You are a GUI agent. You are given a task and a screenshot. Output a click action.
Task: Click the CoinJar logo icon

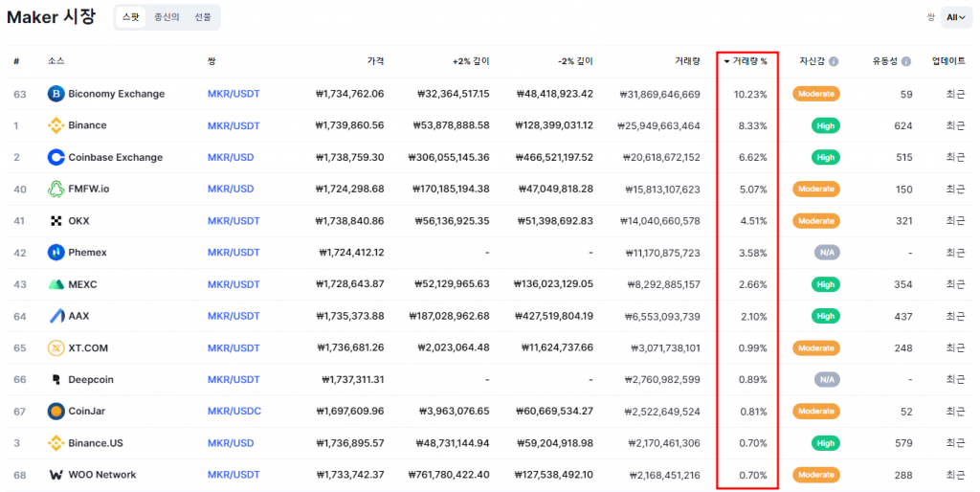(x=56, y=412)
